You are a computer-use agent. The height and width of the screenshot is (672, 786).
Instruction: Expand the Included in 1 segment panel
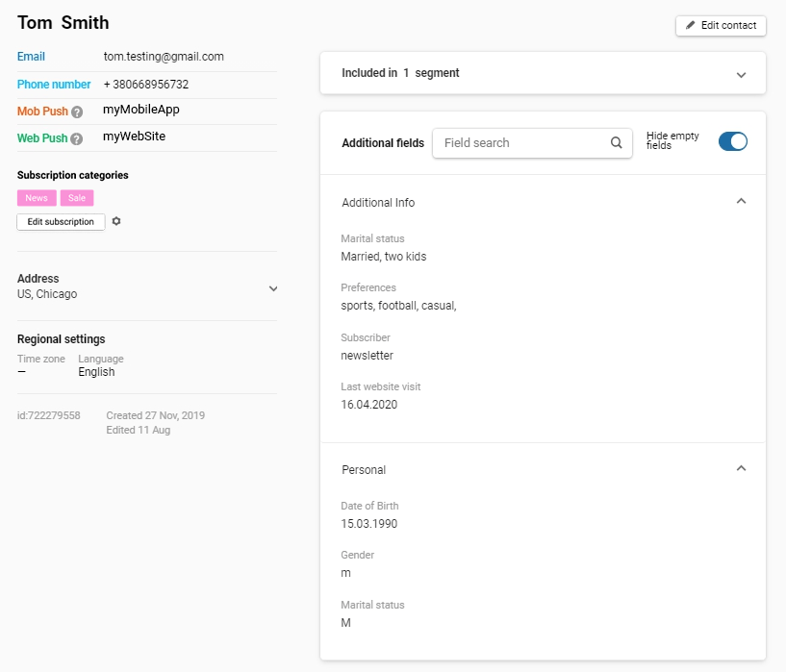click(741, 74)
